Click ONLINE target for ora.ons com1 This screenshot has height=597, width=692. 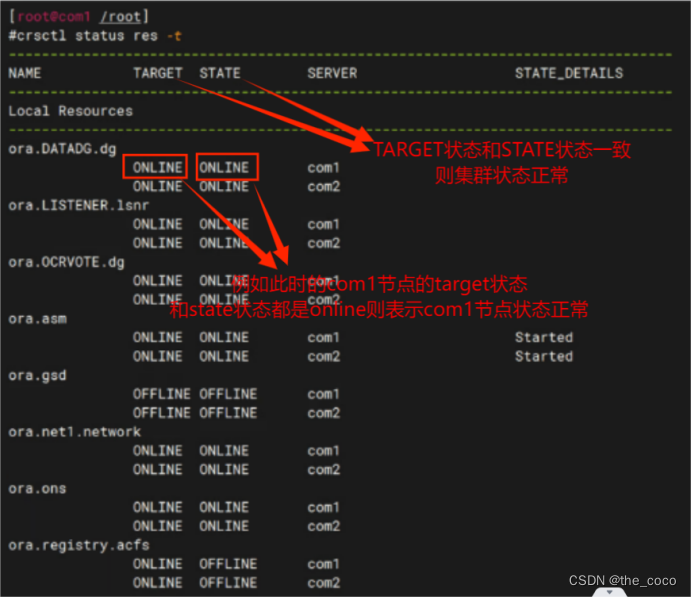coord(158,507)
